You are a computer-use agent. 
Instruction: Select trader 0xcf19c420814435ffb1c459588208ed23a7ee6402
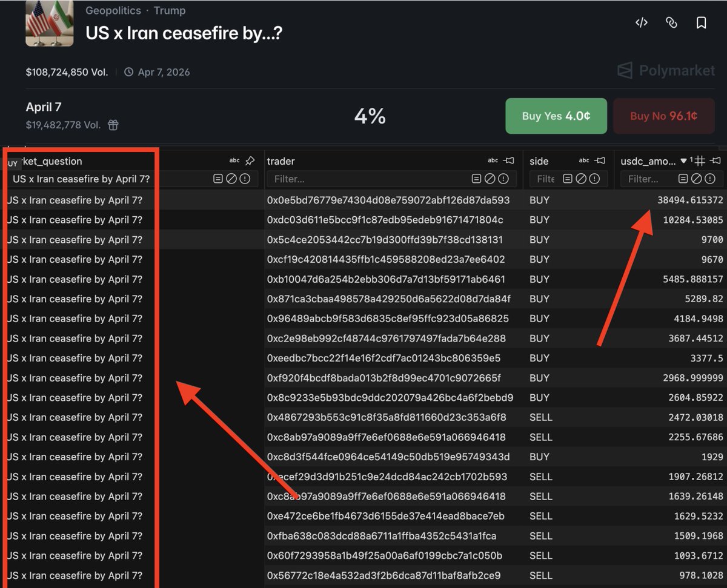click(x=386, y=259)
